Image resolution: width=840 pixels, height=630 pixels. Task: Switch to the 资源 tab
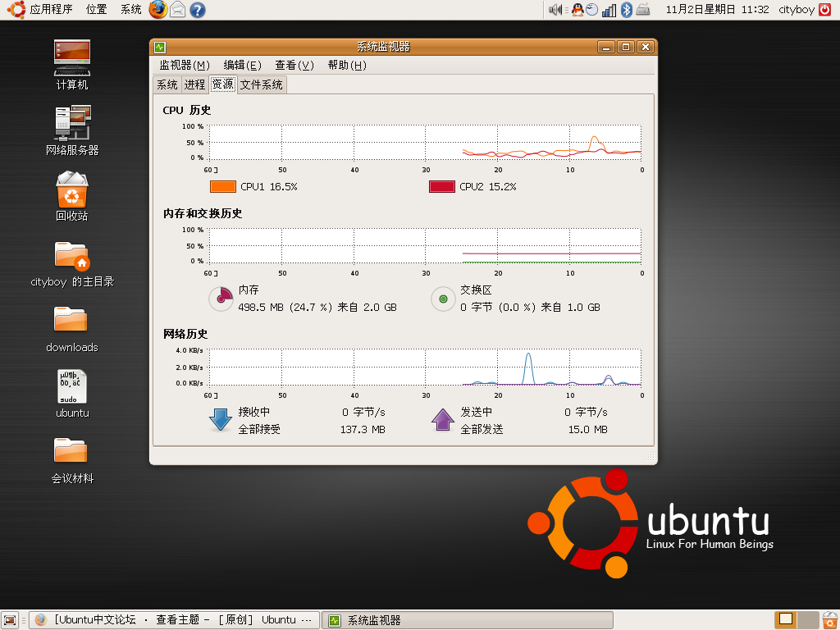pos(223,84)
